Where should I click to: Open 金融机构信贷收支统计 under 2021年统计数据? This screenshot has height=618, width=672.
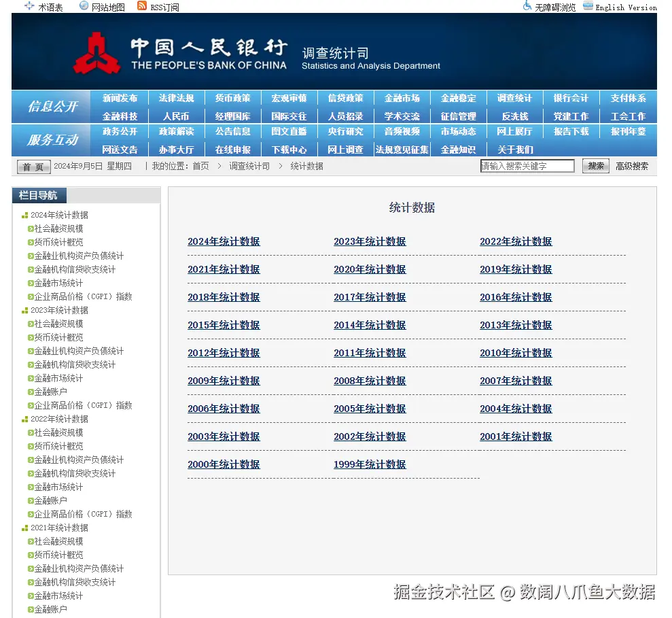[75, 583]
